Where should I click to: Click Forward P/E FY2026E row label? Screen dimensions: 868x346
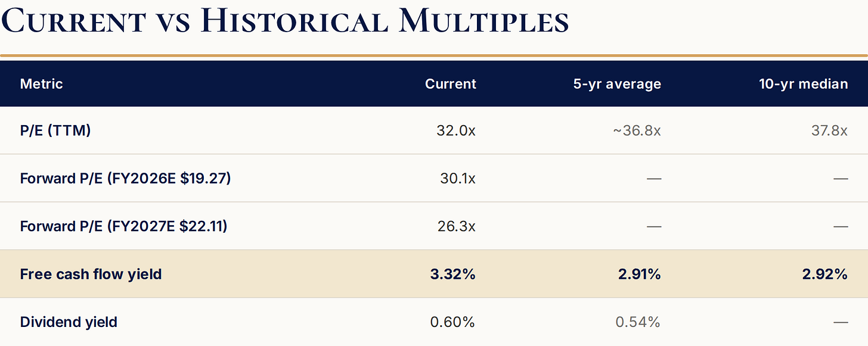[x=125, y=178]
